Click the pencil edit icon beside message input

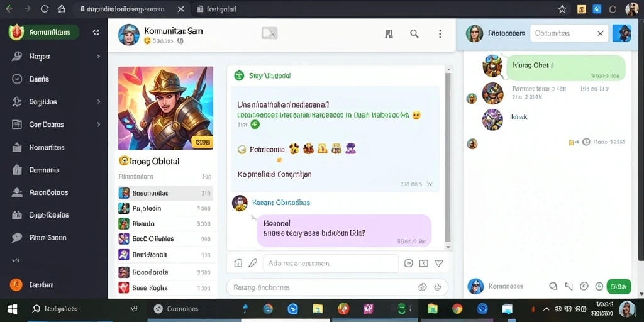tap(253, 264)
